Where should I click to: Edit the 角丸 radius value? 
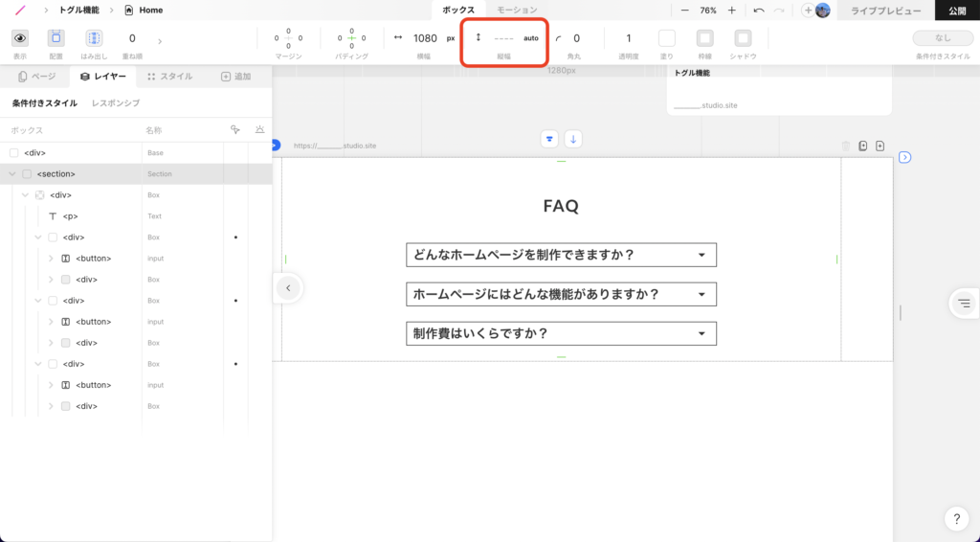(576, 38)
